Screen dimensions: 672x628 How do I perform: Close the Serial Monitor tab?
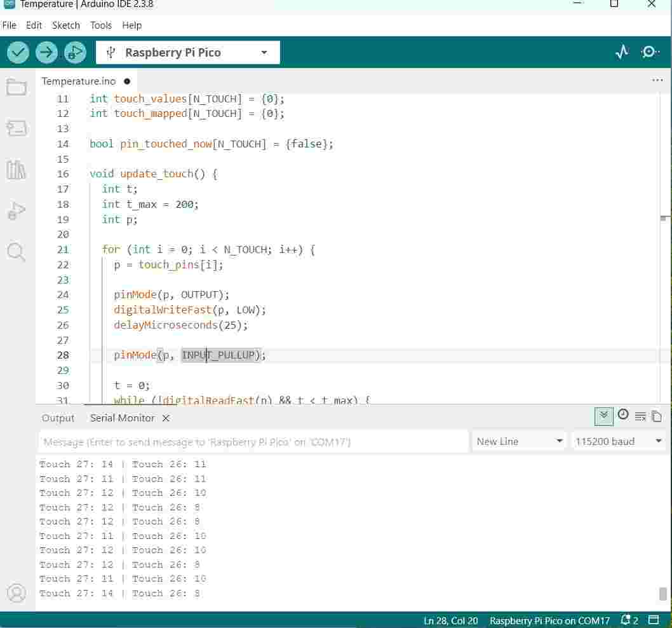click(166, 418)
